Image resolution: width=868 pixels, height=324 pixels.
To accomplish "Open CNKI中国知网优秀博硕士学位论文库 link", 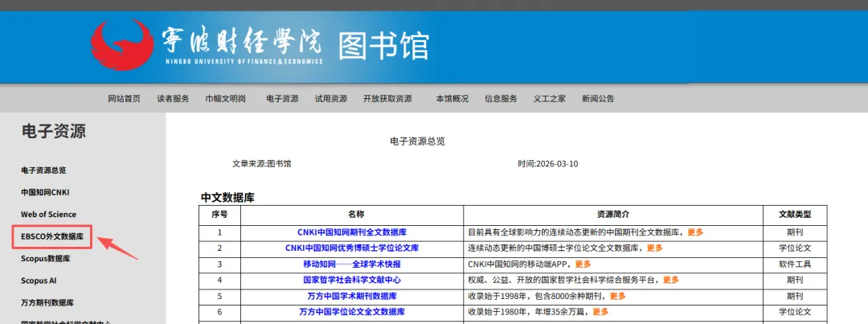I will 352,248.
